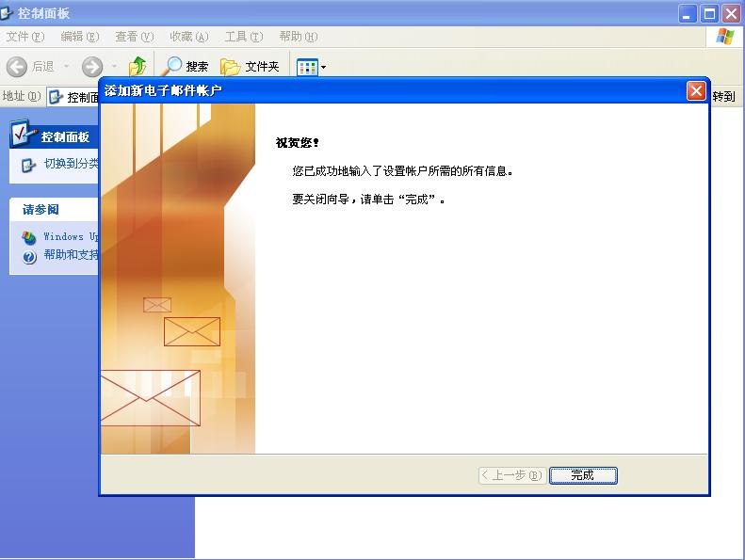
Task: Open the 查看 menu
Action: 134,37
